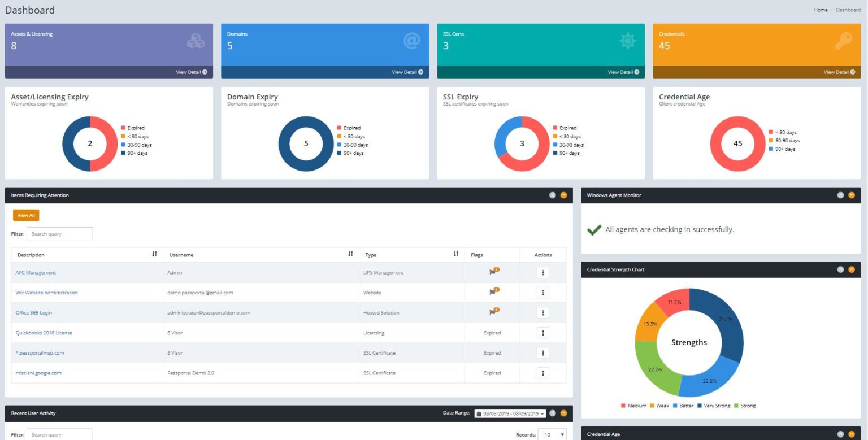Image resolution: width=868 pixels, height=440 pixels.
Task: Collapse the bottom Credential Age panel
Action: point(852,434)
